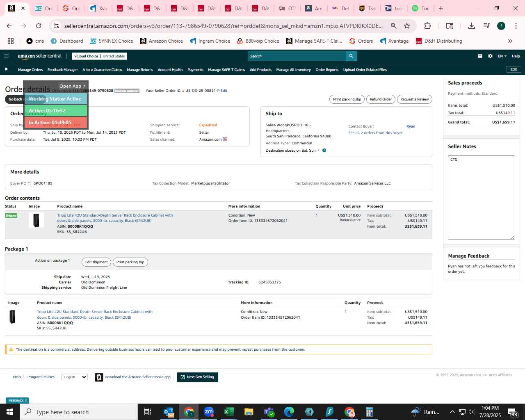The height and width of the screenshot is (420, 525).
Task: Open the vCloud Choice account switcher
Action: click(x=99, y=56)
